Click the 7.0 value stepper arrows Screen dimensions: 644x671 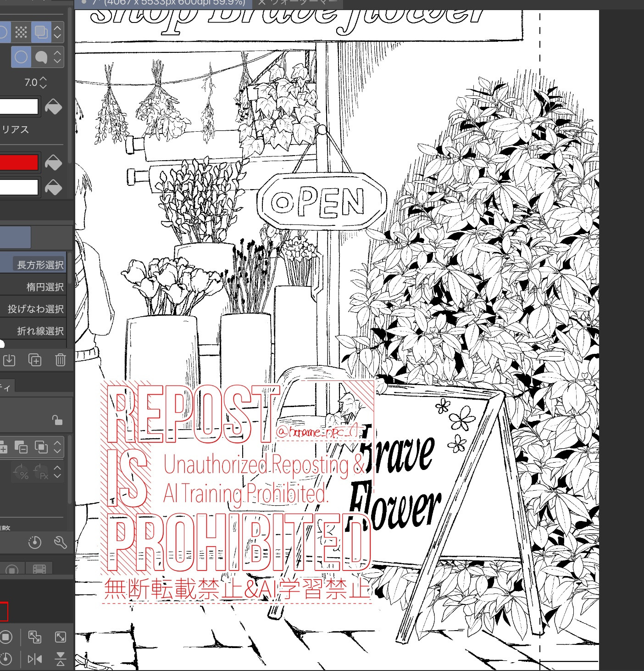[44, 83]
